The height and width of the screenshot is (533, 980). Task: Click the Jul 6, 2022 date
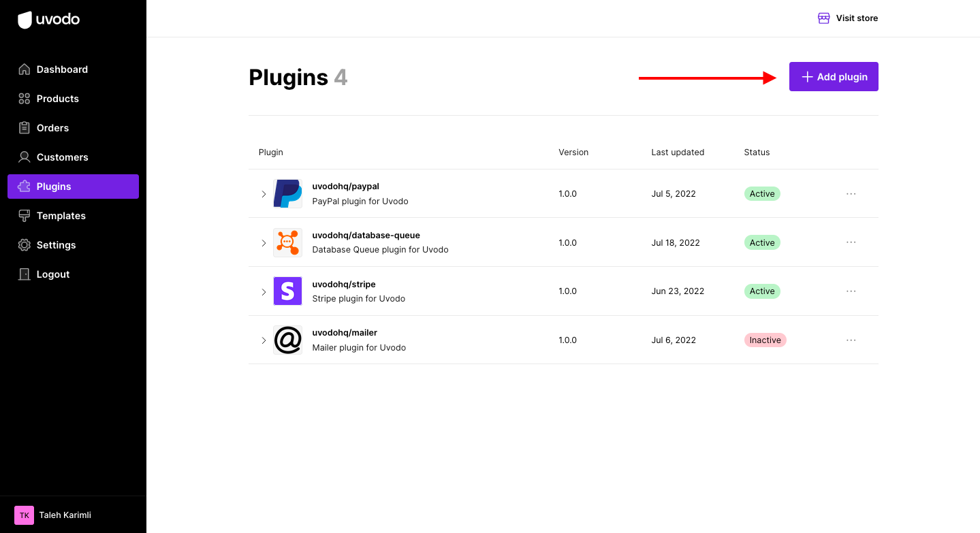[674, 340]
